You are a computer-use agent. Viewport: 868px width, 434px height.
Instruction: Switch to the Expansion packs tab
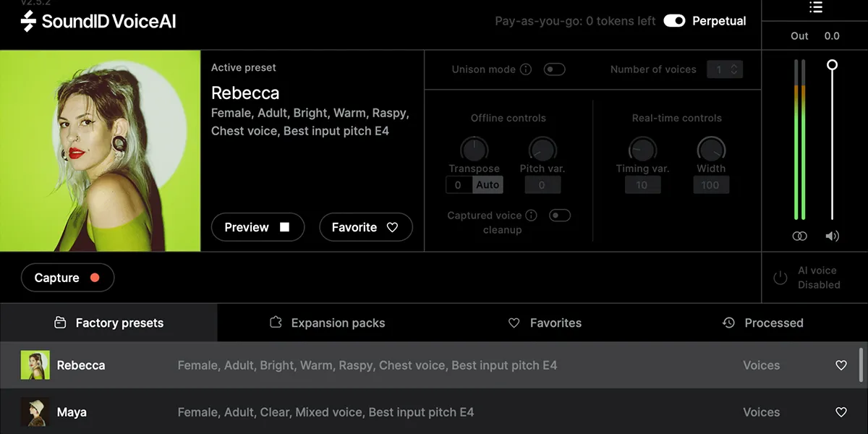327,323
